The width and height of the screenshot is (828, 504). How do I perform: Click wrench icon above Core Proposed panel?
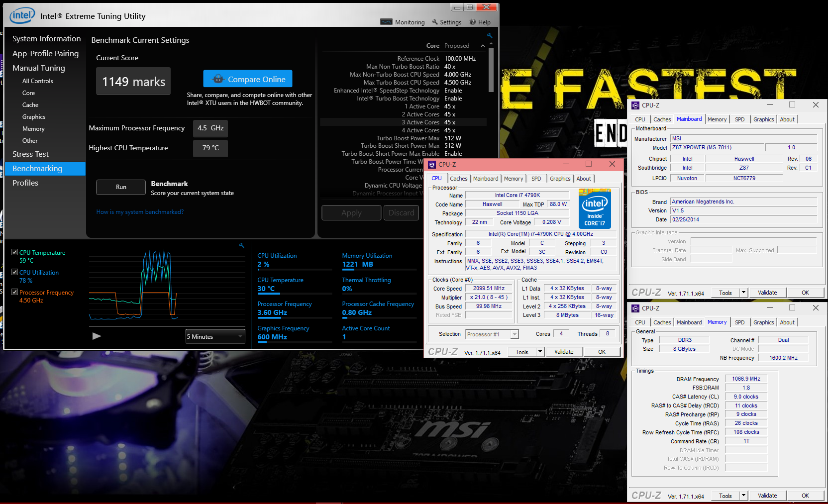[x=490, y=35]
